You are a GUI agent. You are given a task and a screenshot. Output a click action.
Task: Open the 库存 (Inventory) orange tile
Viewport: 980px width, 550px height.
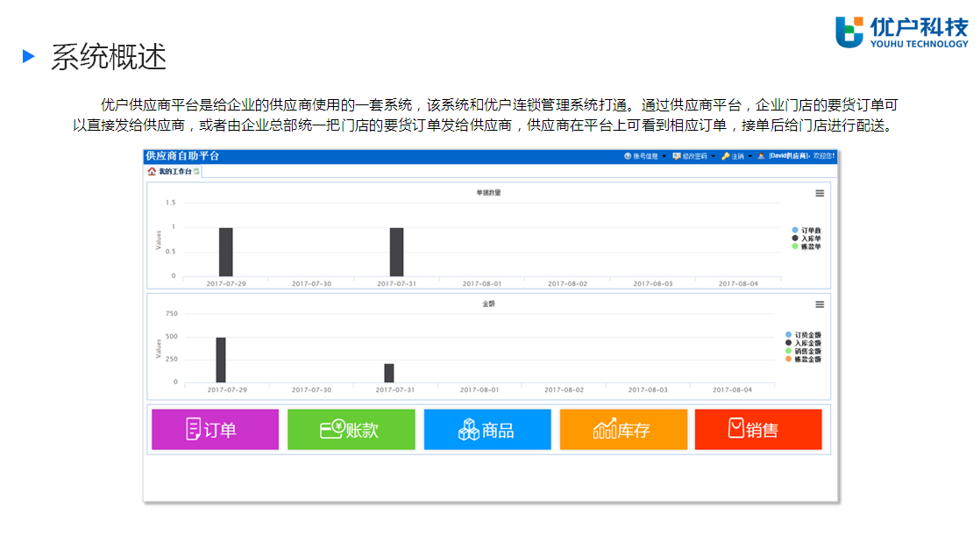pyautogui.click(x=623, y=430)
